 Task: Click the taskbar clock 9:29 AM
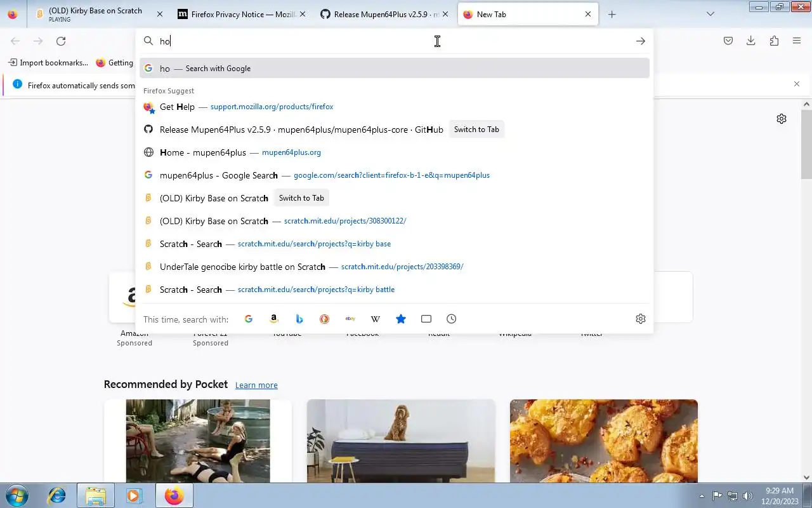pos(780,495)
